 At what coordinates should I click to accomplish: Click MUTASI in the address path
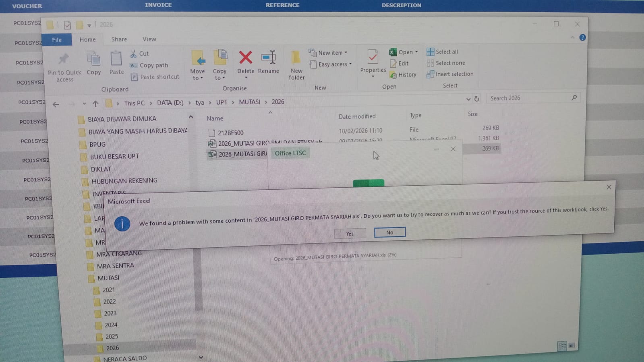tap(249, 102)
